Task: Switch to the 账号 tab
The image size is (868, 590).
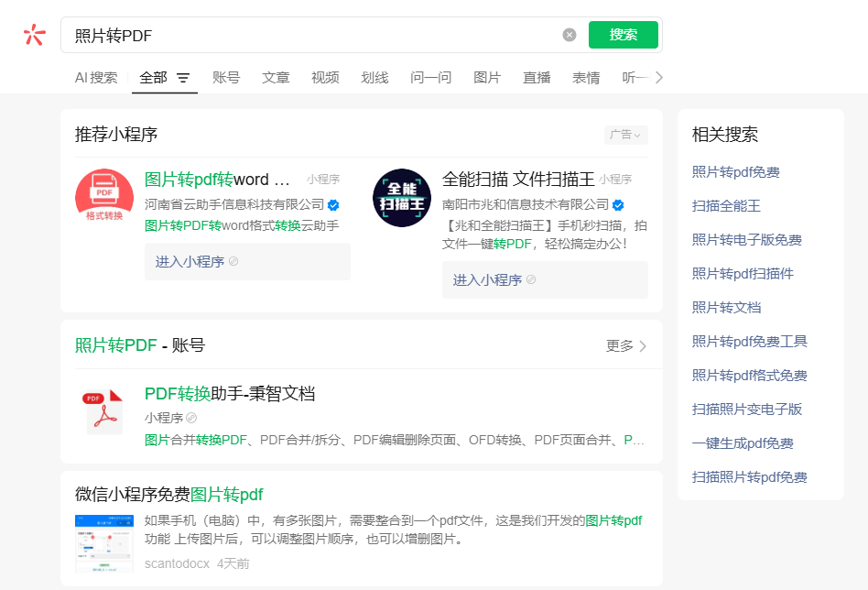Action: tap(226, 78)
